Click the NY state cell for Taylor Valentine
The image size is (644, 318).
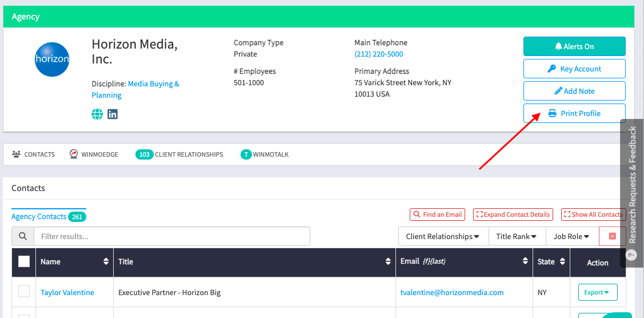(542, 292)
